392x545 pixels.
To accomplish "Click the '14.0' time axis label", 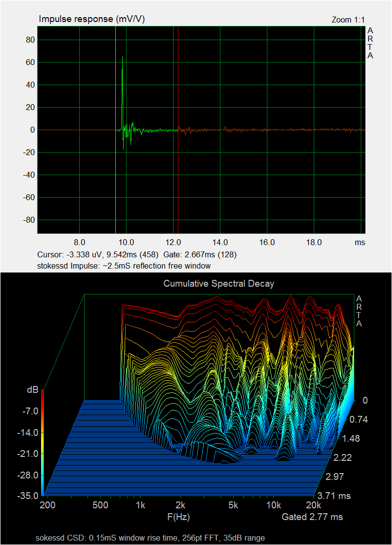I will click(220, 242).
